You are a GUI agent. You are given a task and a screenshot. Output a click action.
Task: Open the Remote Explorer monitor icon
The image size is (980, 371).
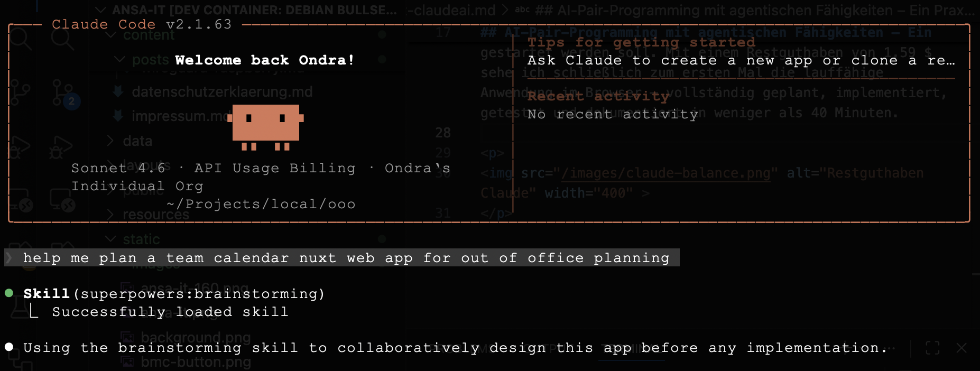61,201
